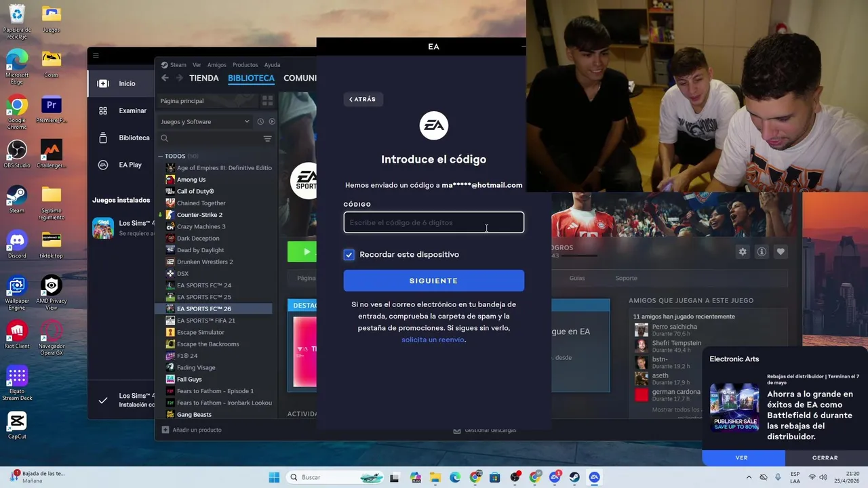Open the Windows Start menu
The image size is (868, 488).
(274, 477)
